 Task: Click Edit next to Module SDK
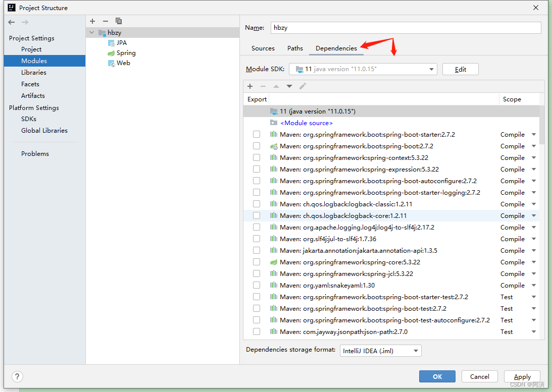coord(461,69)
